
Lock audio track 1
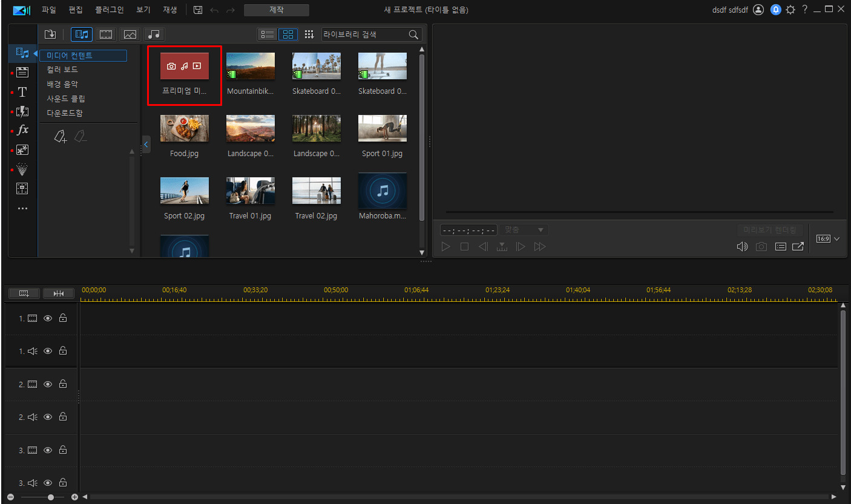tap(63, 351)
